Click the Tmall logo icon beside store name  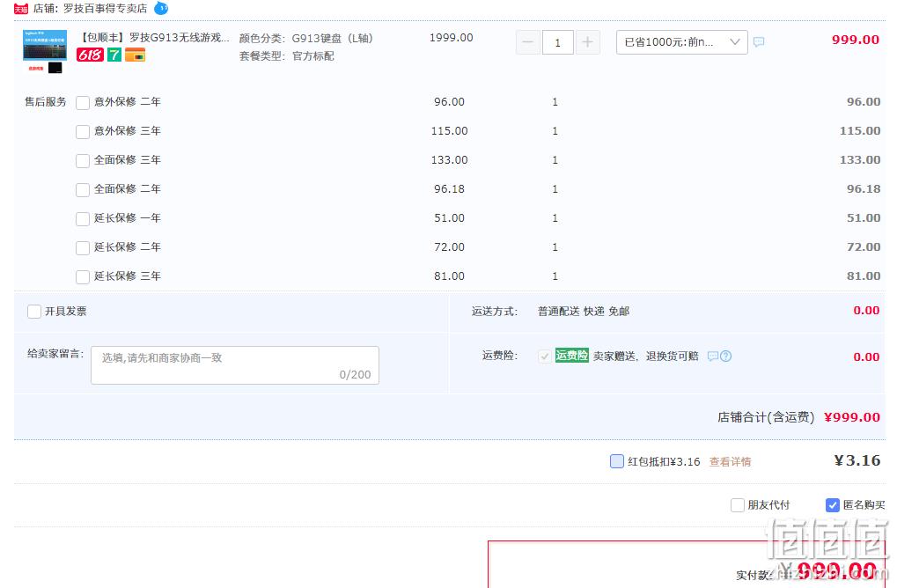click(21, 9)
